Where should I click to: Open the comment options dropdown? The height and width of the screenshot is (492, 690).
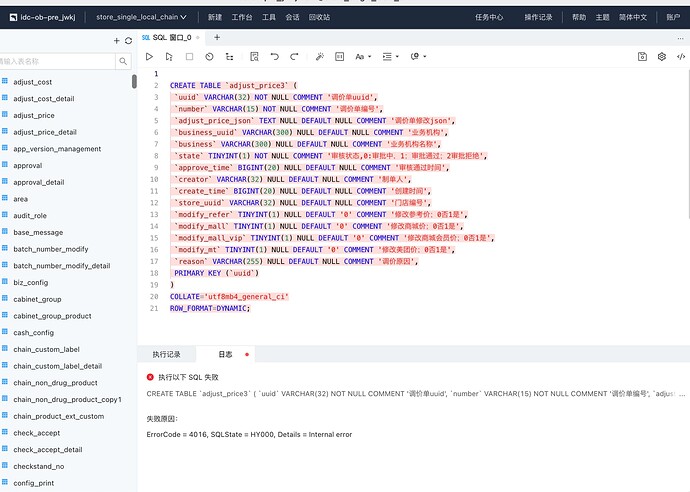tap(418, 56)
